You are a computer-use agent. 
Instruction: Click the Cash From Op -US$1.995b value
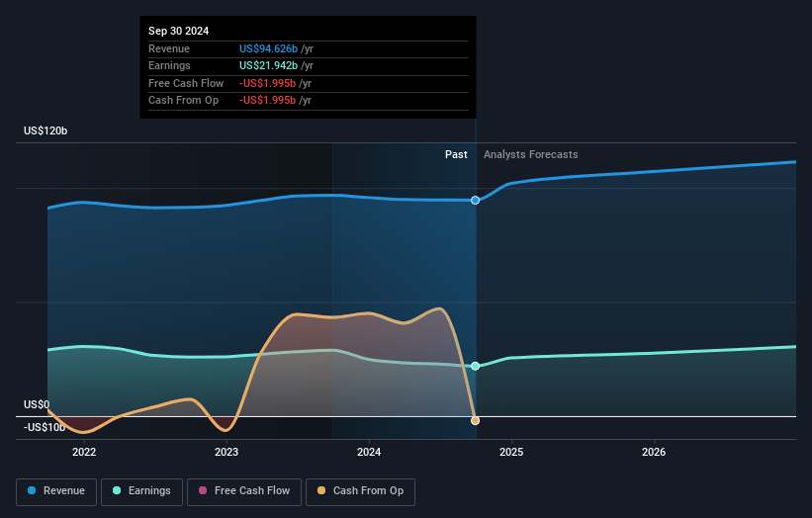267,101
